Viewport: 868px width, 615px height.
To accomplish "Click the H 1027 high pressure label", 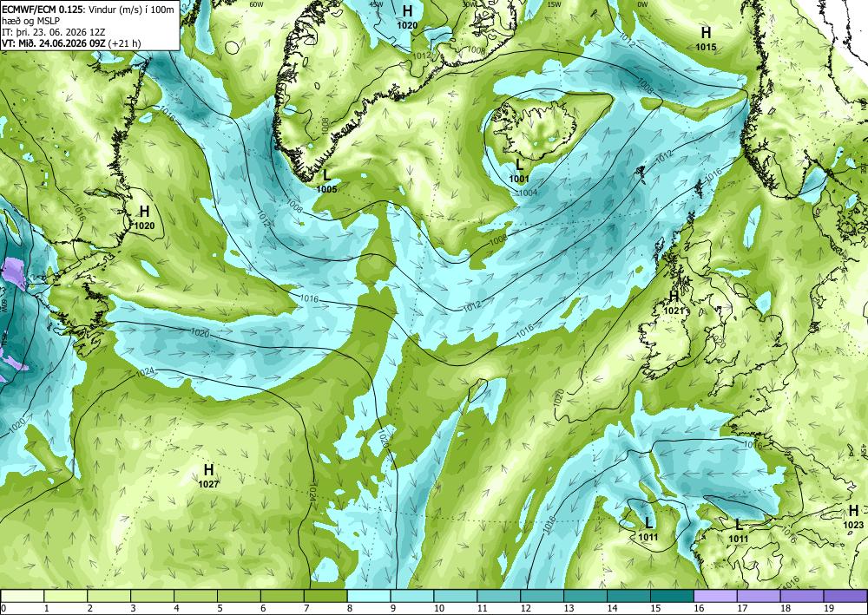I will 208,475.
